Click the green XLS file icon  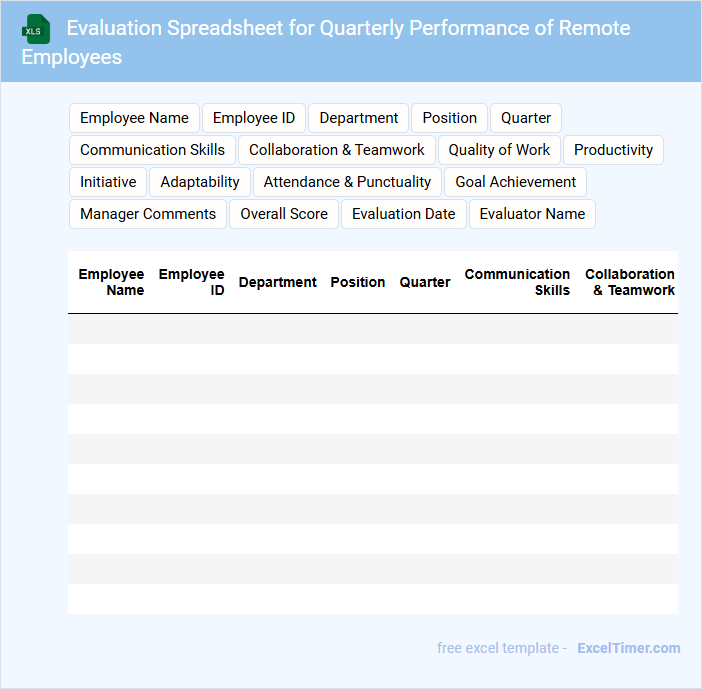tap(36, 29)
